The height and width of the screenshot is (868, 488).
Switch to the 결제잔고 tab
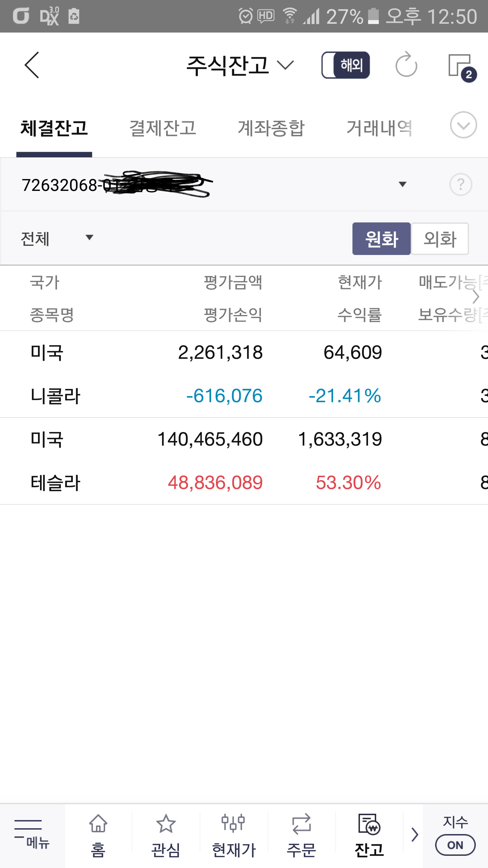coord(163,128)
